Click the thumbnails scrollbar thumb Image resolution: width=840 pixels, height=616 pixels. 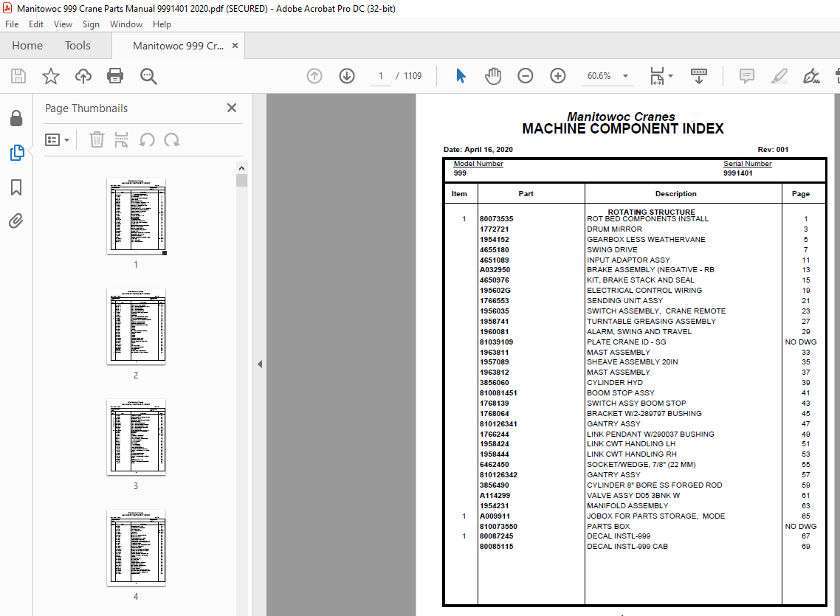tap(241, 180)
